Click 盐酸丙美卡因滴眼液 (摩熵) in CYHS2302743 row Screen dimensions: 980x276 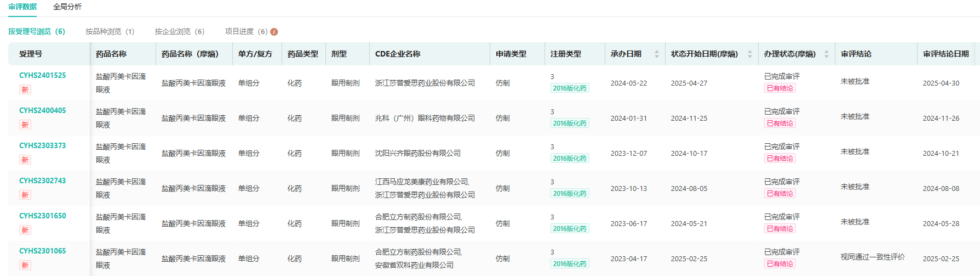pyautogui.click(x=194, y=189)
